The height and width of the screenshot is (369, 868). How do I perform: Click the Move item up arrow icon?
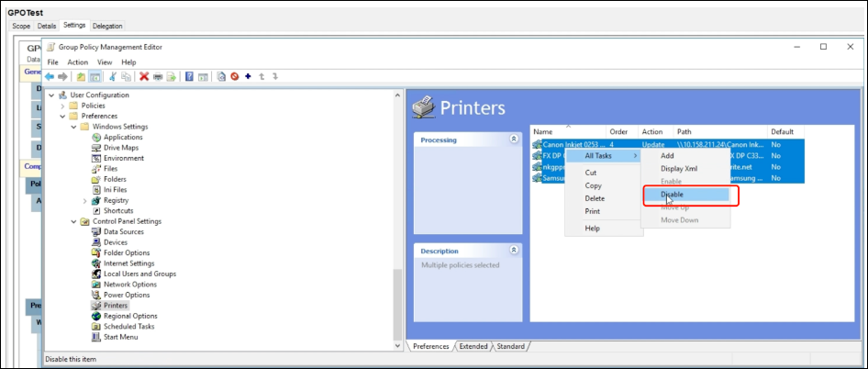[x=262, y=76]
